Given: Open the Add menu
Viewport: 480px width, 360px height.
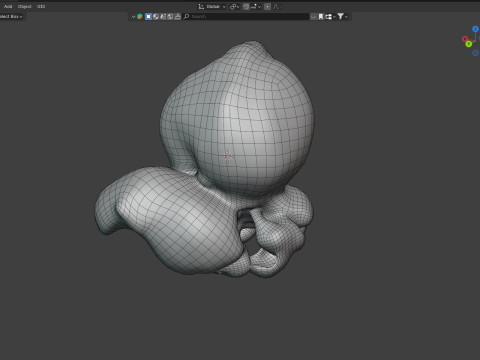Looking at the screenshot, I should tap(8, 6).
